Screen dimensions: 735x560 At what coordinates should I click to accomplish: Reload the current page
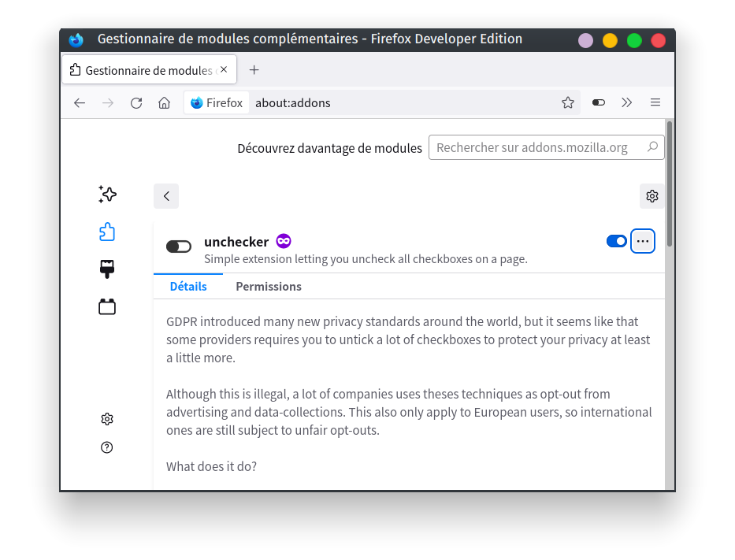136,103
